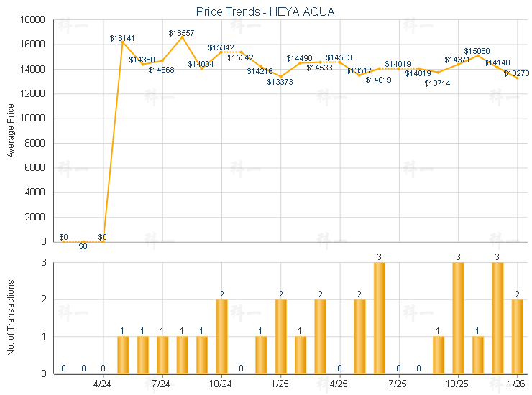This screenshot has height=395, width=532.
Task: Select the 7/24 x-axis date label
Action: point(162,385)
